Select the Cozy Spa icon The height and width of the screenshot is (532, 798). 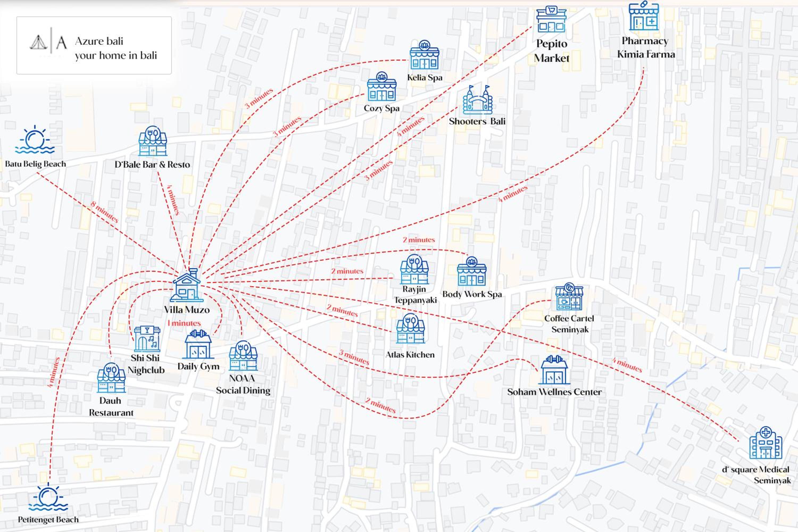382,86
